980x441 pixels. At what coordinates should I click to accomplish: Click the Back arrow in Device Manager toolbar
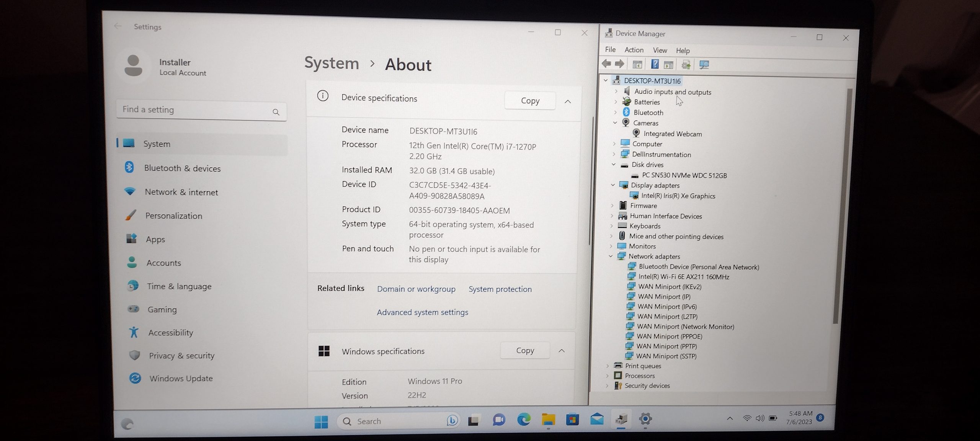point(606,64)
